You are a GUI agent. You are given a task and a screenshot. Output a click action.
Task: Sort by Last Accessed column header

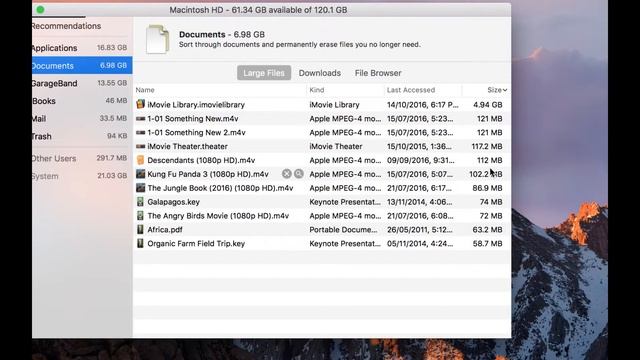tap(411, 90)
